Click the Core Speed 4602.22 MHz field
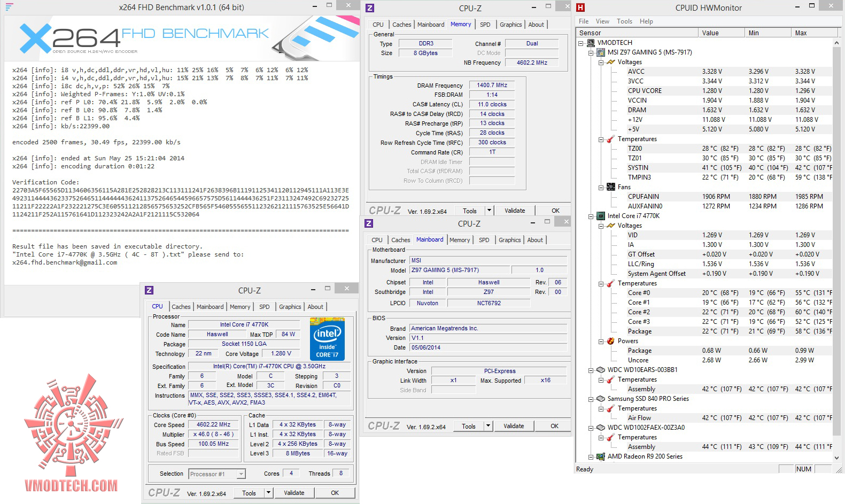 click(x=214, y=425)
